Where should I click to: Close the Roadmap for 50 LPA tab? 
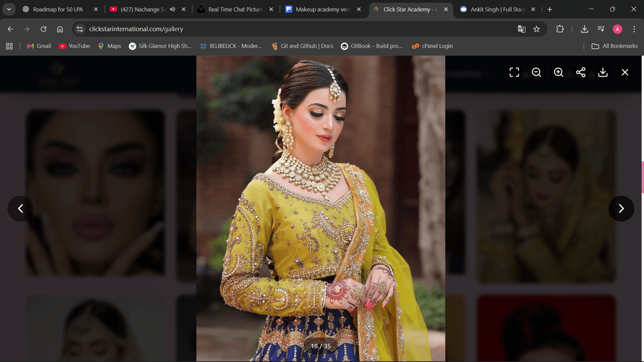click(96, 9)
